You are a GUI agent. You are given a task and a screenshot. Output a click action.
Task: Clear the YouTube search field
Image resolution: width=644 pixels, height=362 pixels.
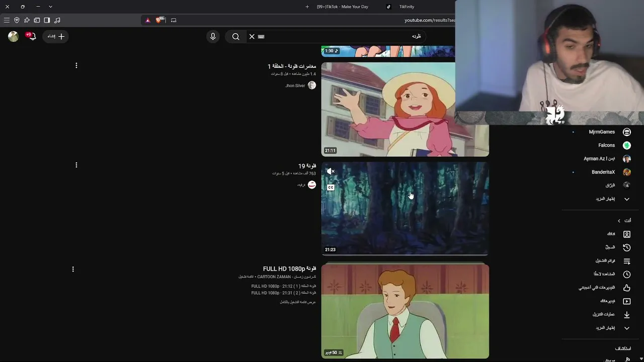tap(252, 36)
